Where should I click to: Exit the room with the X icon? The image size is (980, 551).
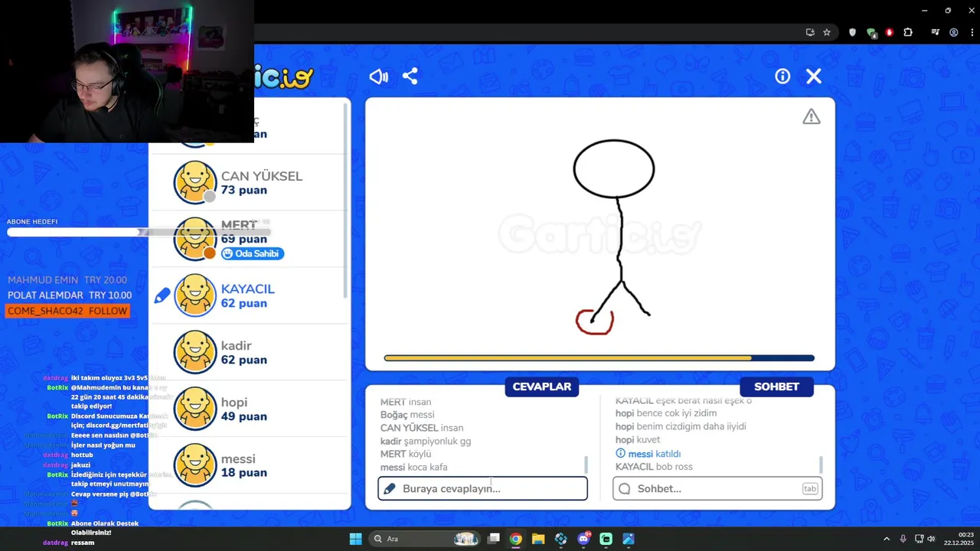pyautogui.click(x=814, y=77)
